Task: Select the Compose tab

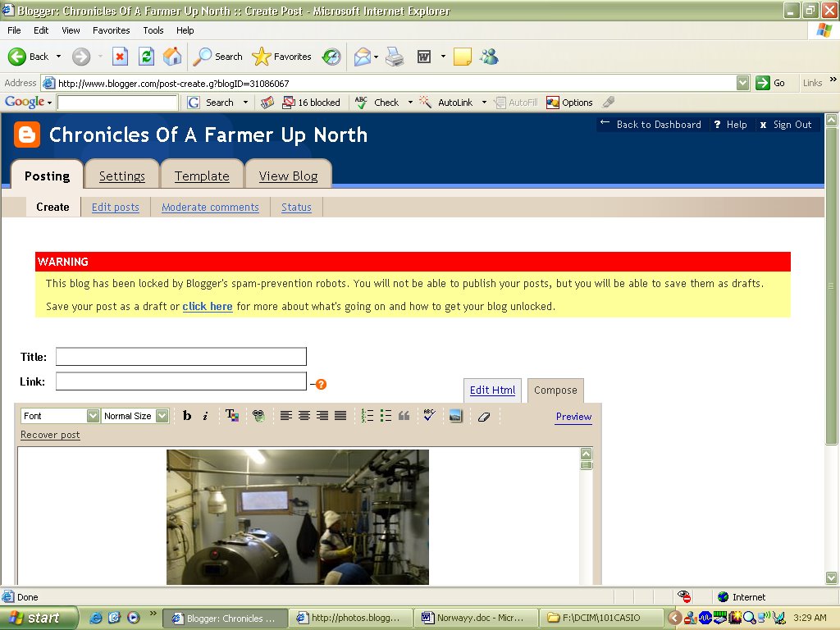Action: point(555,390)
